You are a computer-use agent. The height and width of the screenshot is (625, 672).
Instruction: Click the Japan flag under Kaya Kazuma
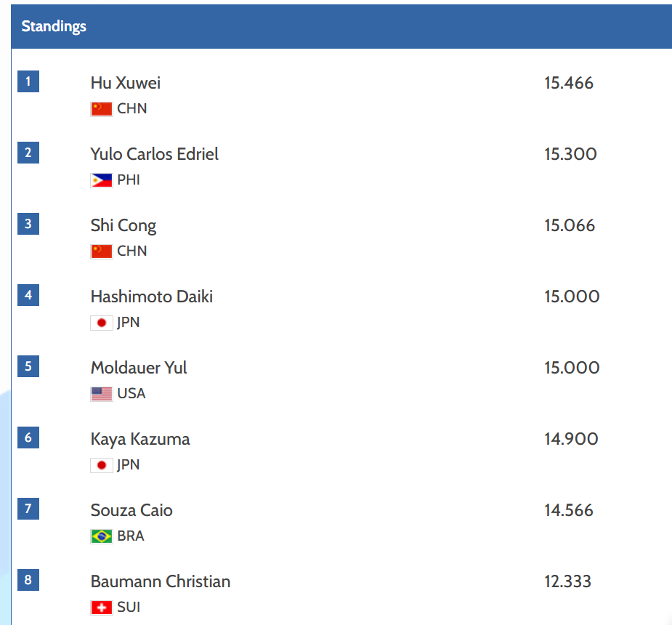[x=101, y=464]
